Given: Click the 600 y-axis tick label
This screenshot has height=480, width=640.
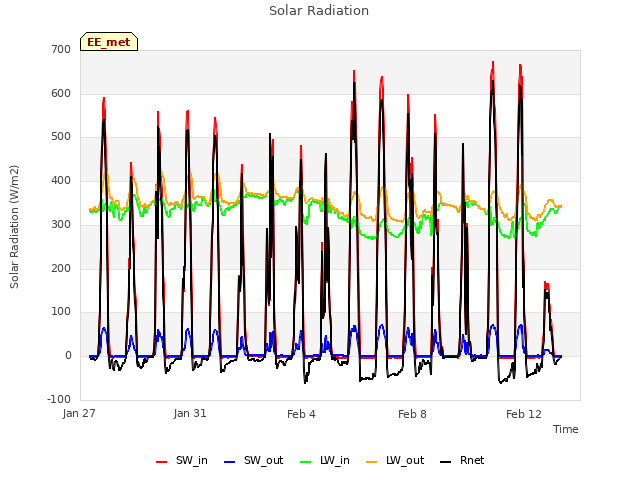Looking at the screenshot, I should point(61,93).
